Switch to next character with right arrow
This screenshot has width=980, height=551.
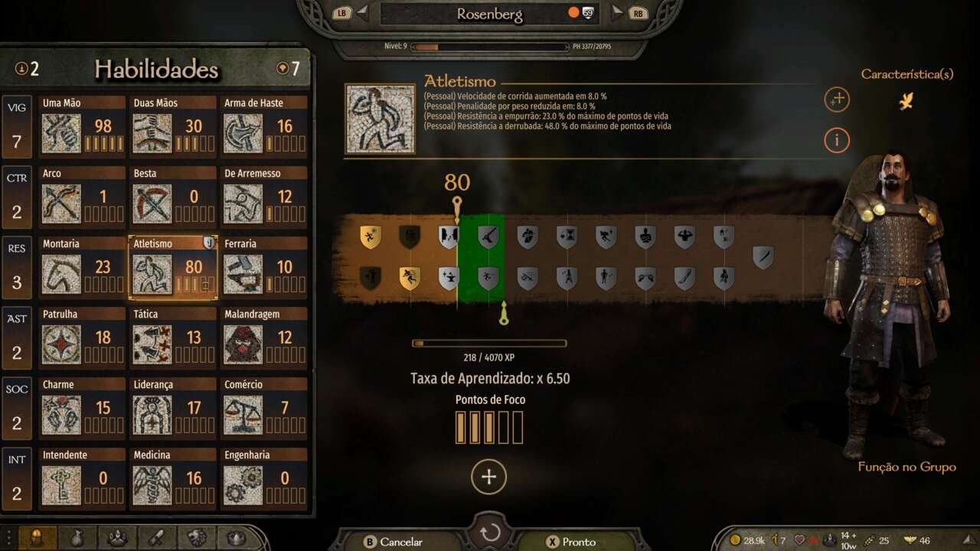(x=616, y=12)
